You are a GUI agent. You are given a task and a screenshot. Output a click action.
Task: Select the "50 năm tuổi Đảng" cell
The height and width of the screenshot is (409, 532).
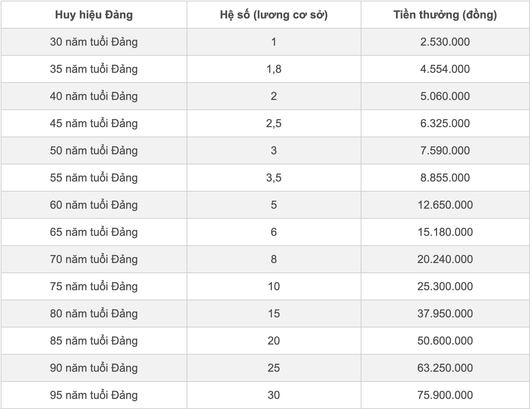point(94,151)
